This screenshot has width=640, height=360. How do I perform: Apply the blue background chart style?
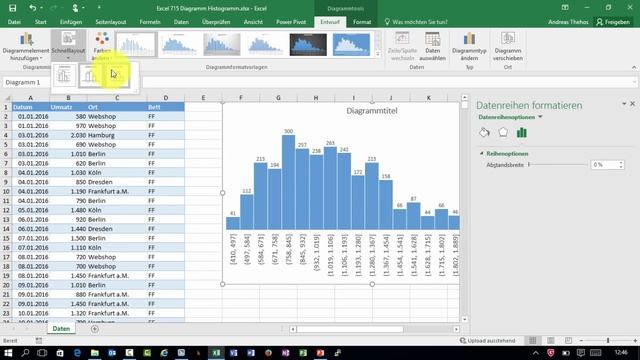click(351, 44)
